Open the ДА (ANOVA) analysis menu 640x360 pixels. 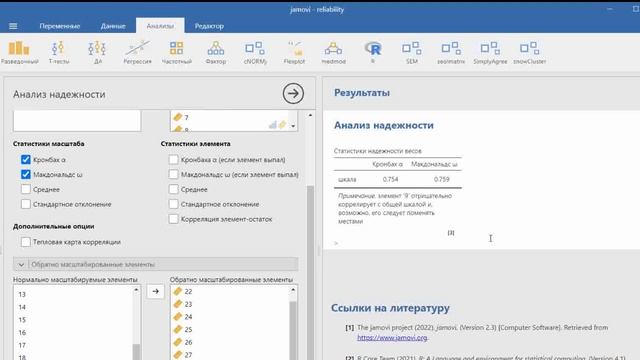tap(97, 53)
